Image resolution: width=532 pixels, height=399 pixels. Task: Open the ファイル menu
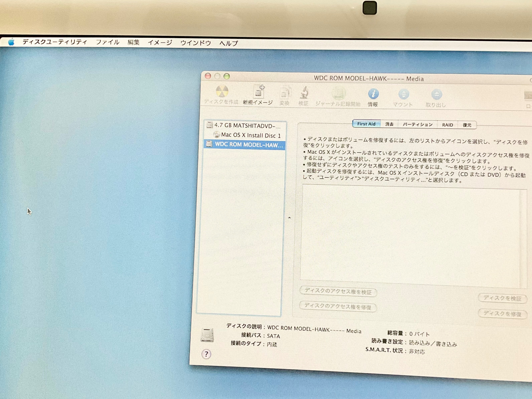click(108, 42)
